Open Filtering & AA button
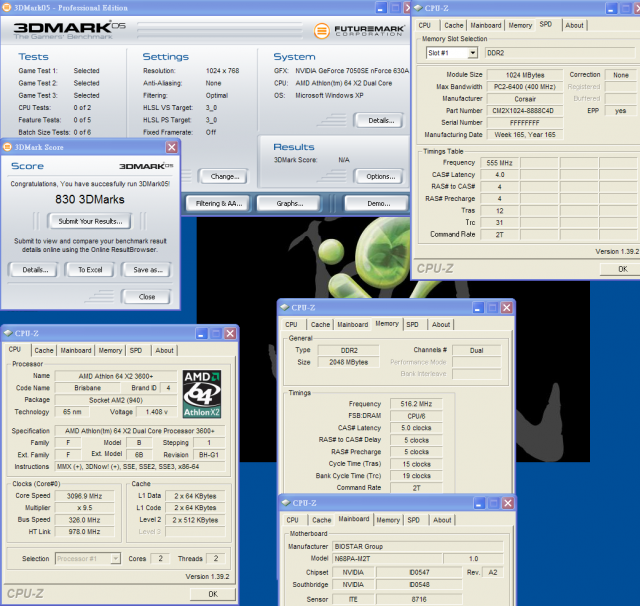Screen dimensions: 640x606 (x=219, y=203)
